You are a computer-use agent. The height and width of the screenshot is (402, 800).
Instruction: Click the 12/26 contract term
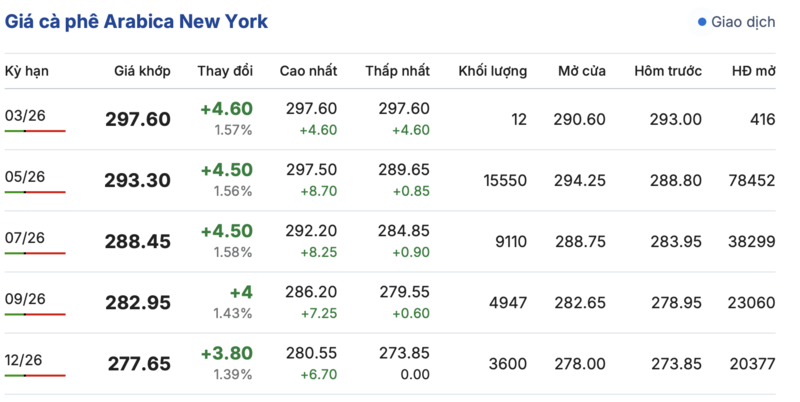(x=25, y=360)
